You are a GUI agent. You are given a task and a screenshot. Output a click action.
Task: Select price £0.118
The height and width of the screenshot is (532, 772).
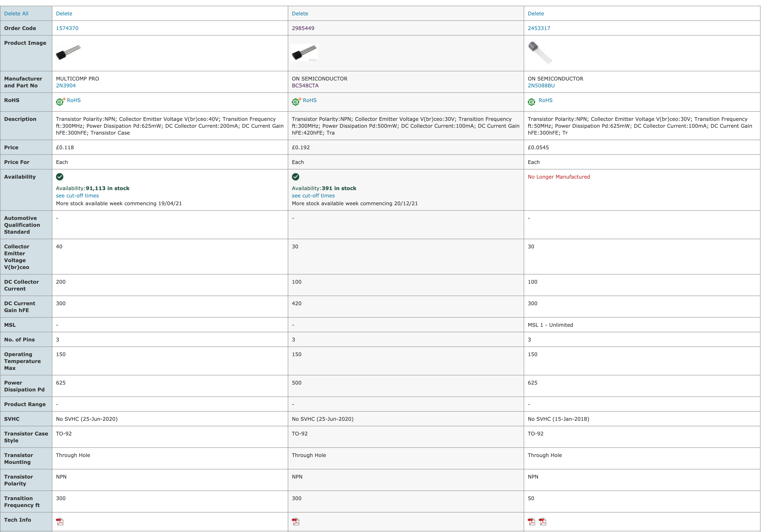tap(65, 148)
